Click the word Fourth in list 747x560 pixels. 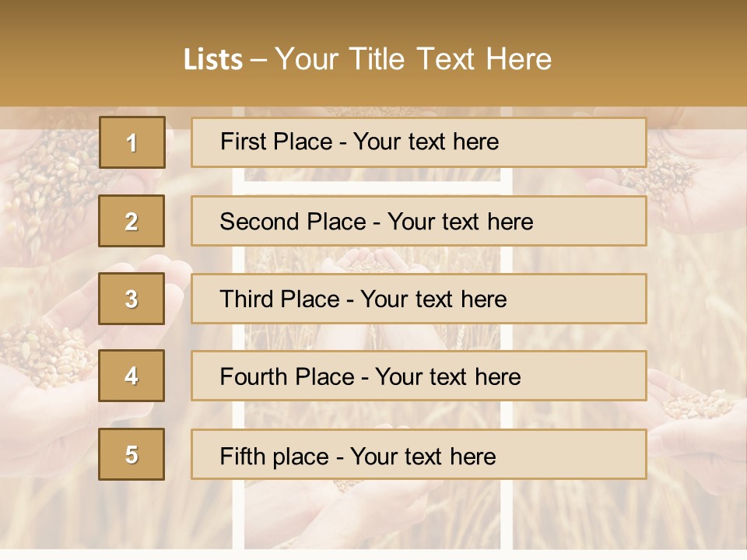click(x=254, y=376)
